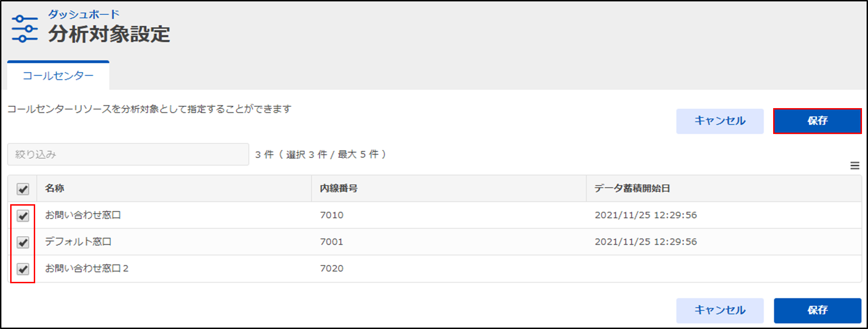Image resolution: width=868 pixels, height=329 pixels.
Task: Click the 保存 button below the table
Action: (x=817, y=310)
